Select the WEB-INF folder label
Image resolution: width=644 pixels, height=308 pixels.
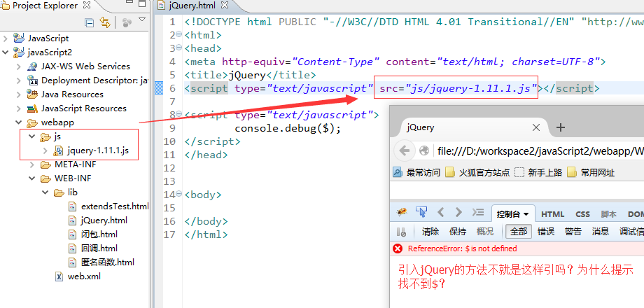coord(73,178)
